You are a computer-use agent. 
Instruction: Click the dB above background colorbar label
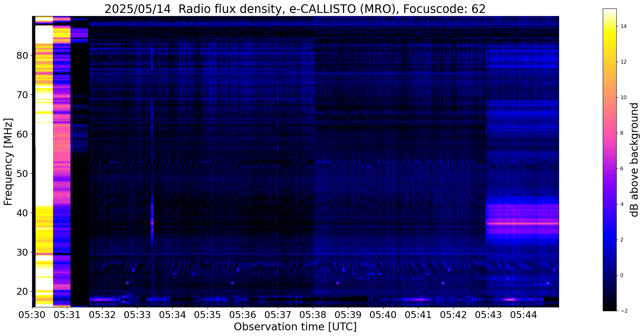point(635,160)
